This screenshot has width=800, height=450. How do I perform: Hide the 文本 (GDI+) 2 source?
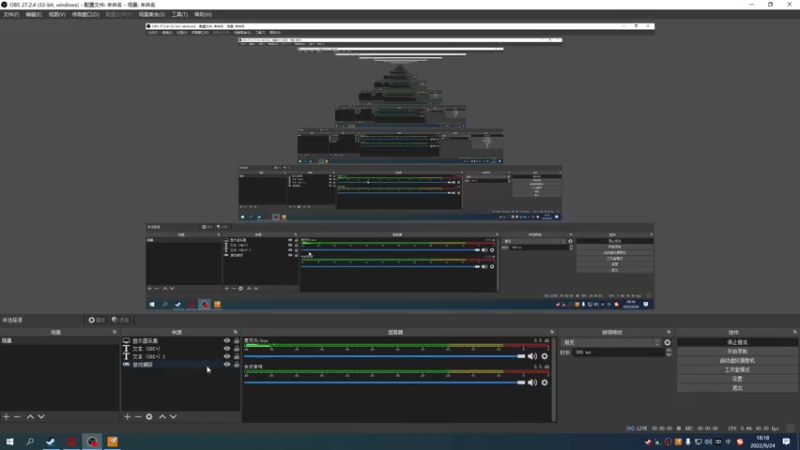(x=227, y=356)
